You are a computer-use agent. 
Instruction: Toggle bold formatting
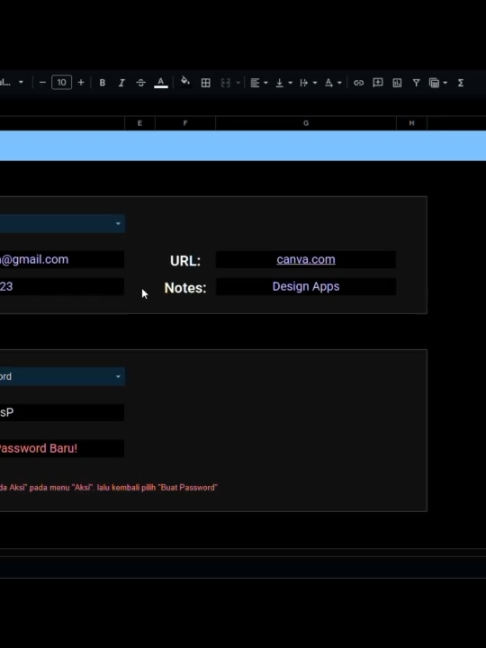[102, 83]
